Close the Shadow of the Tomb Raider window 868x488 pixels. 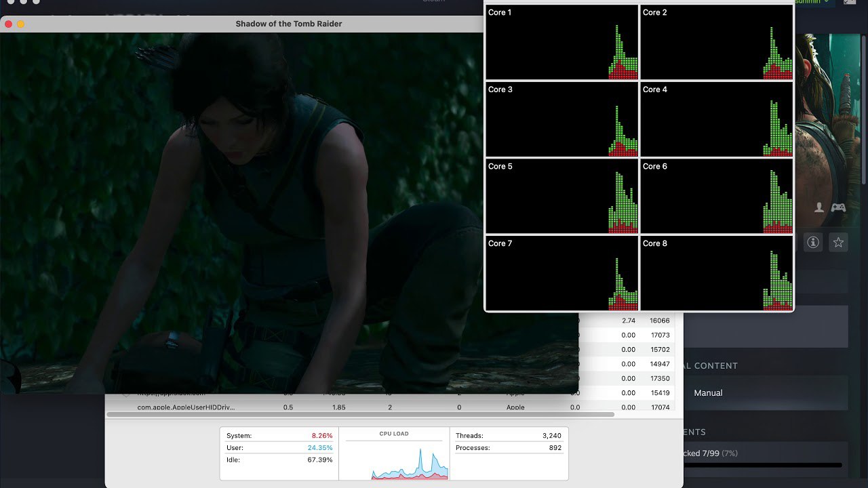pos(9,24)
